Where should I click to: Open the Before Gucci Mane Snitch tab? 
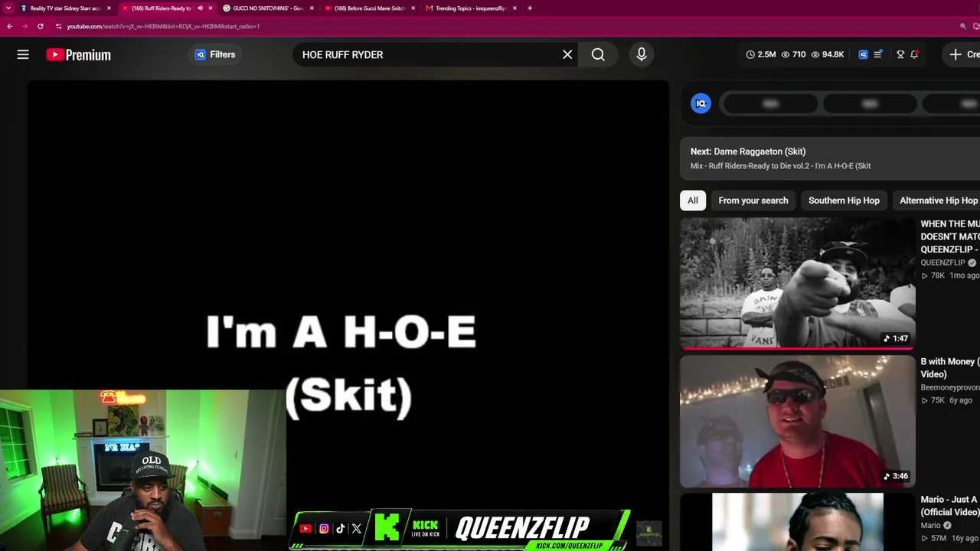click(369, 8)
